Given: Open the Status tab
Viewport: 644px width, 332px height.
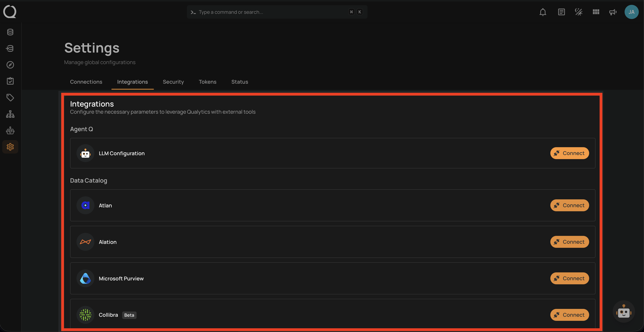Looking at the screenshot, I should tap(240, 82).
